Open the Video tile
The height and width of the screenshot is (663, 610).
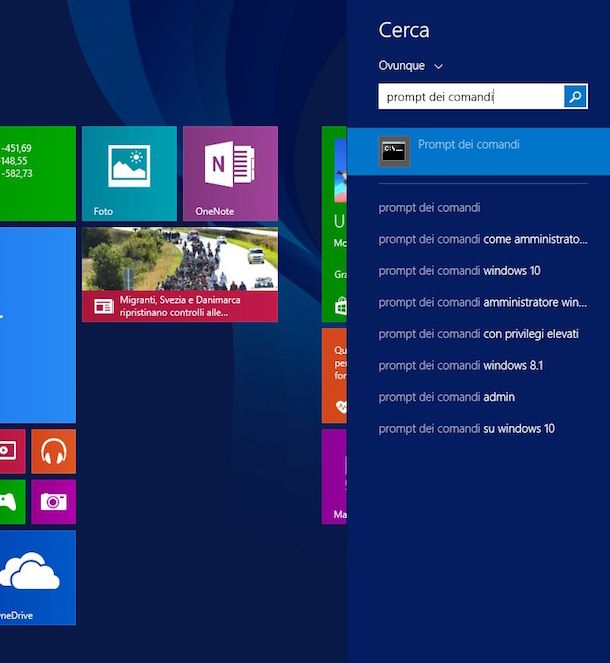click(10, 452)
